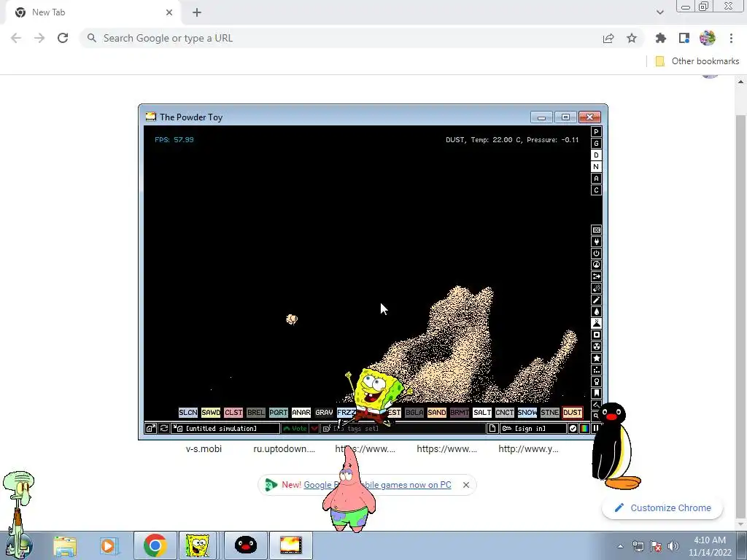
Task: Click Customize Chrome button
Action: (662, 508)
